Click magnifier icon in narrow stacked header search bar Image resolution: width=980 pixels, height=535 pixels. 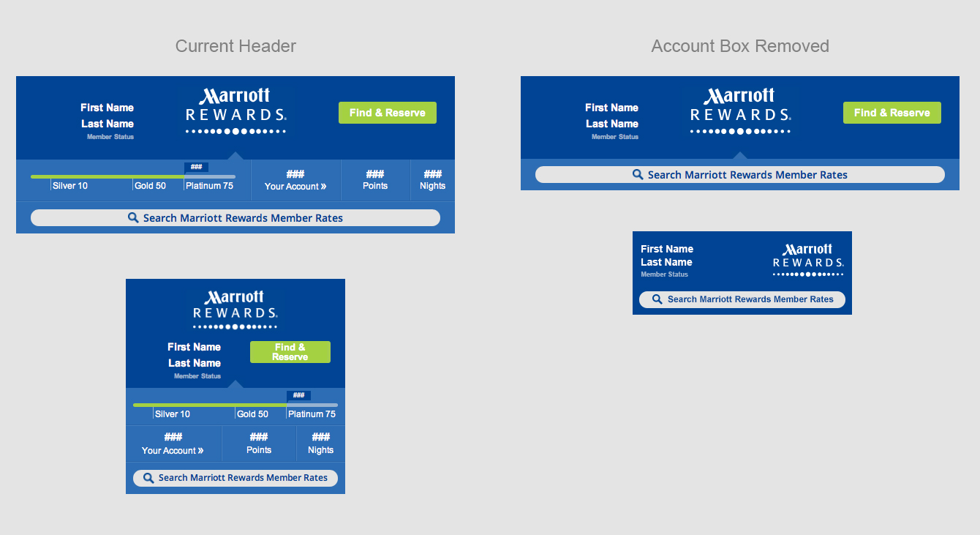pos(148,478)
